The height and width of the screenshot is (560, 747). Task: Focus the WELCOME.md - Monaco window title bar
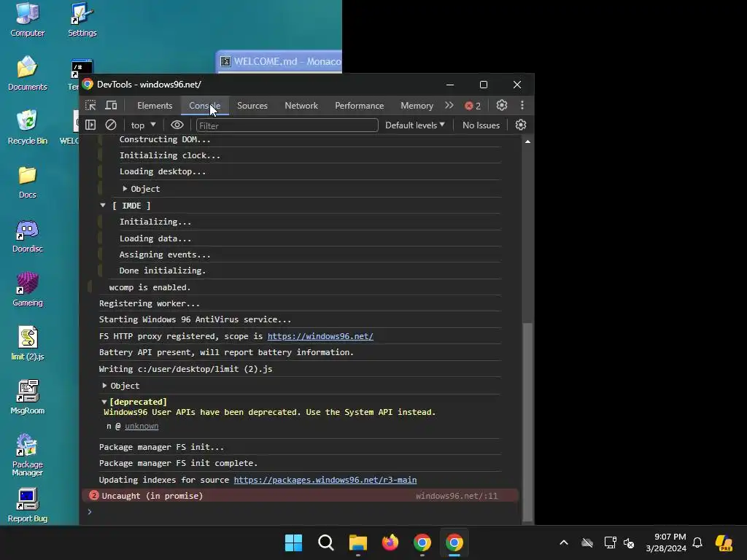point(279,61)
